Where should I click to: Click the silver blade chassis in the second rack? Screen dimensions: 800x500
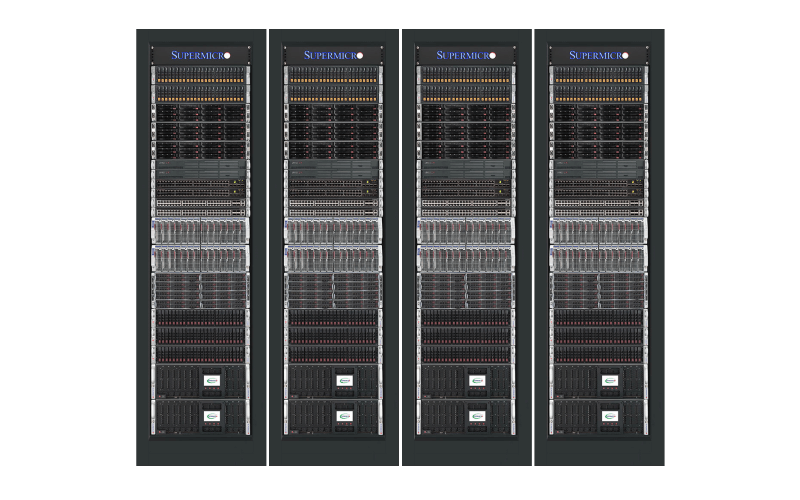pyautogui.click(x=333, y=232)
